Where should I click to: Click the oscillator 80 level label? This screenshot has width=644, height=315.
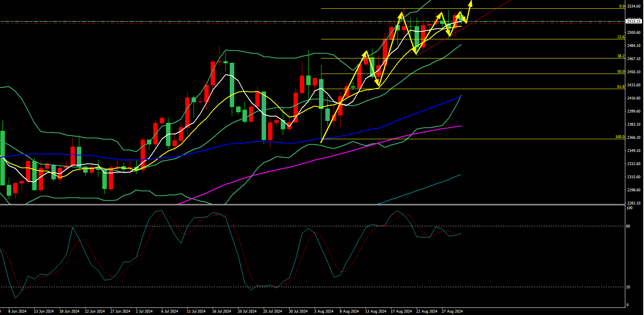point(628,226)
